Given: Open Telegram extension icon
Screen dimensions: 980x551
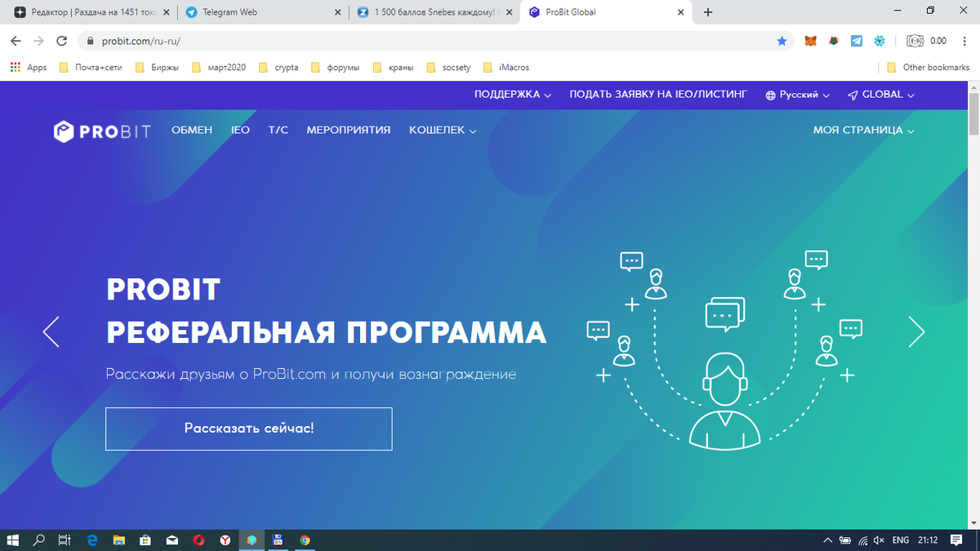Looking at the screenshot, I should [x=856, y=40].
